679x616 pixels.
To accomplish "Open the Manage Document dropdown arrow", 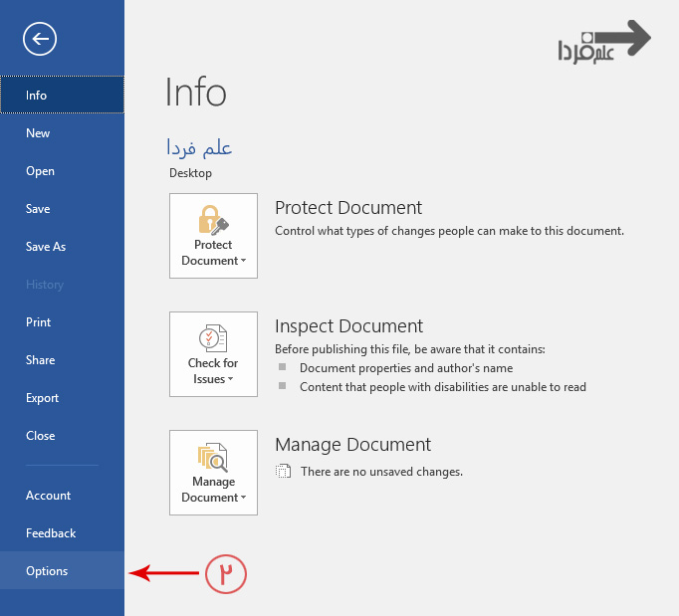I will pyautogui.click(x=243, y=499).
